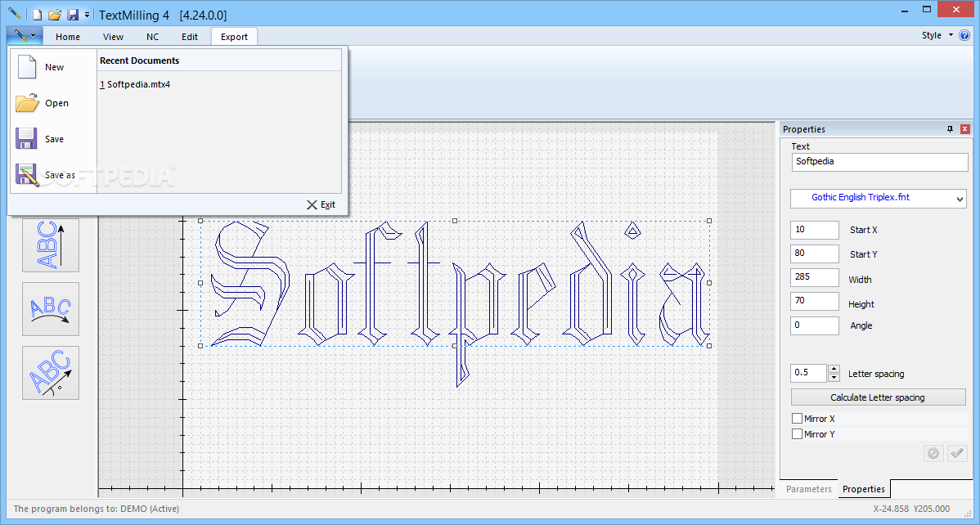Click the Recent Documents header
The width and height of the screenshot is (980, 525).
click(139, 61)
